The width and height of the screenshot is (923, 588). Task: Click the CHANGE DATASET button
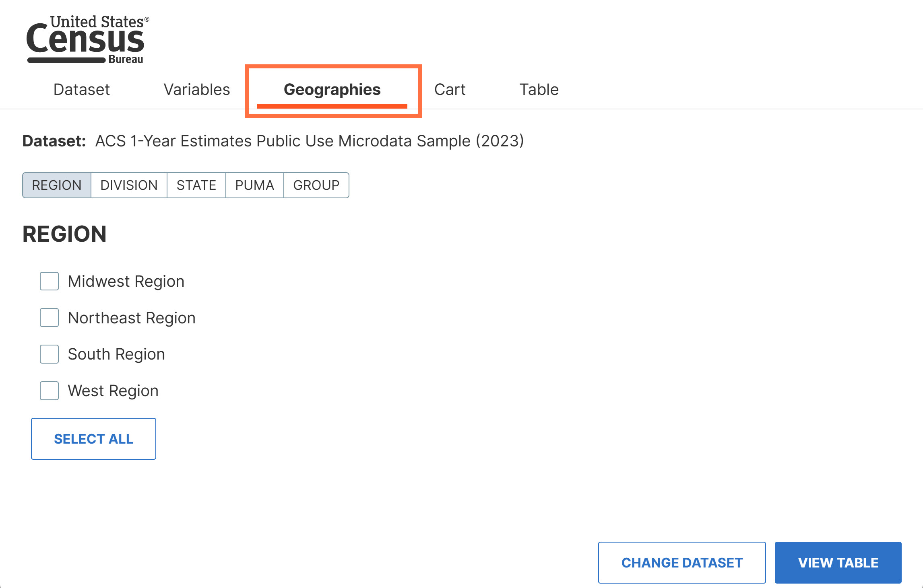682,563
